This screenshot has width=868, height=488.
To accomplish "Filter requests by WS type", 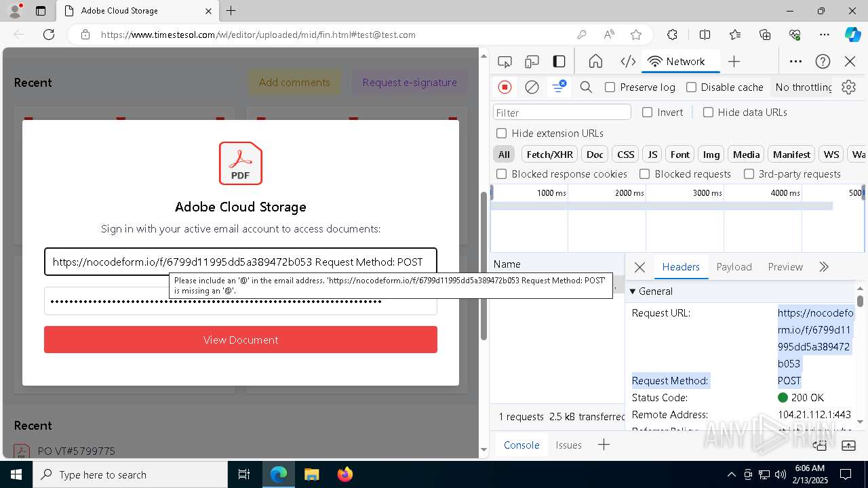I will coord(831,155).
